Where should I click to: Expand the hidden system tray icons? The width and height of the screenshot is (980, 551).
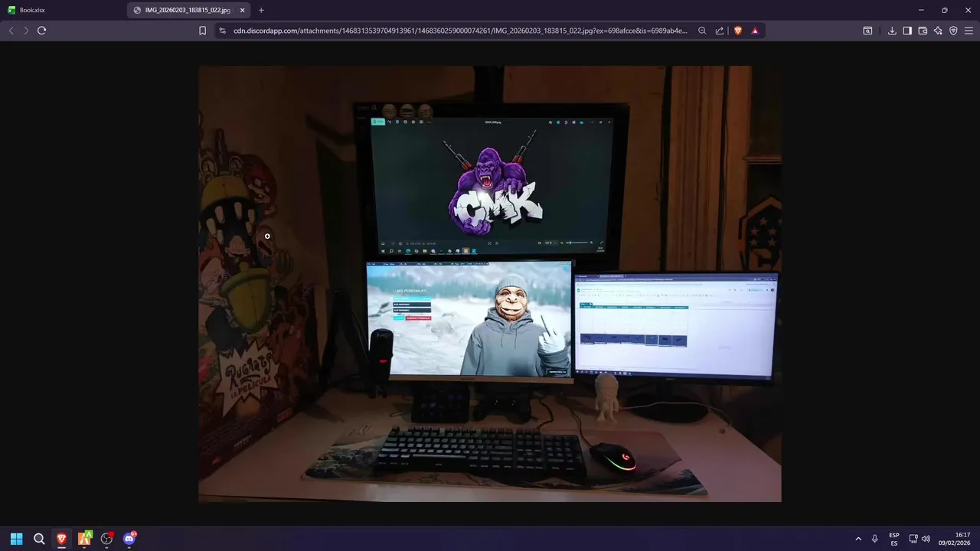click(x=858, y=539)
